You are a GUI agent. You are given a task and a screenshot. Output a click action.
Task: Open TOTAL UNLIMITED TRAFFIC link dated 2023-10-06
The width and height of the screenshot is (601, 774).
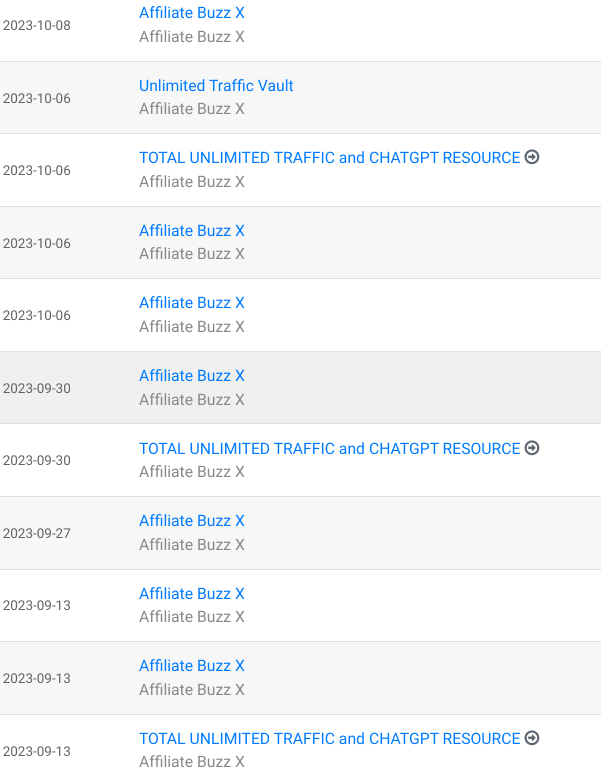click(329, 158)
